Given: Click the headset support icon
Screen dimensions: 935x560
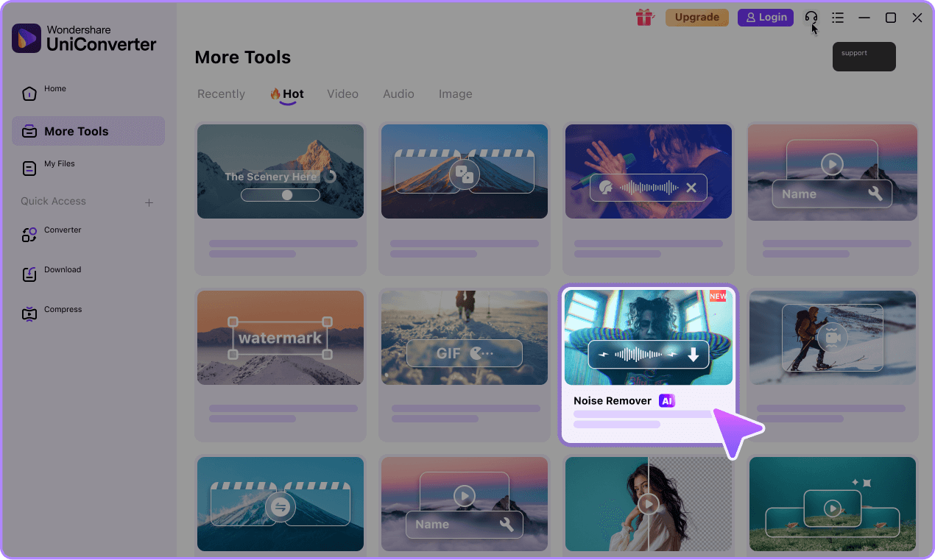Looking at the screenshot, I should (x=811, y=17).
